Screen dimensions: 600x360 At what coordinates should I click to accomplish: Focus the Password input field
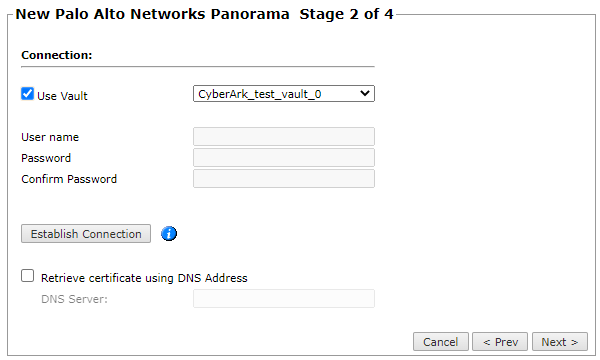point(284,158)
